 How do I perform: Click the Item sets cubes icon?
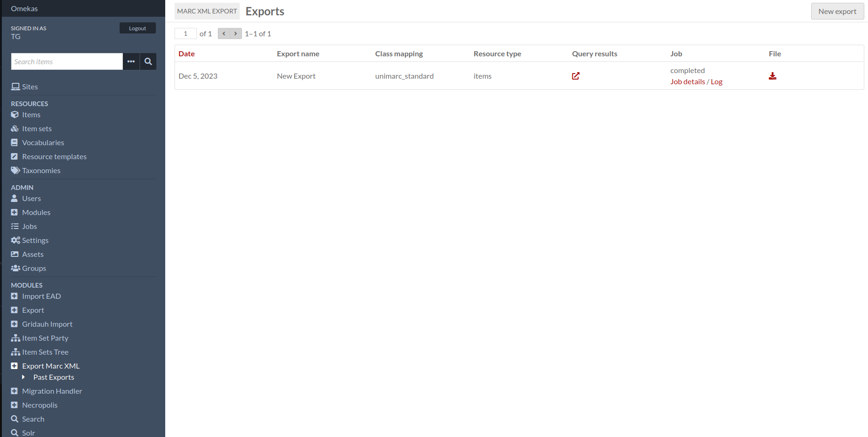[15, 128]
